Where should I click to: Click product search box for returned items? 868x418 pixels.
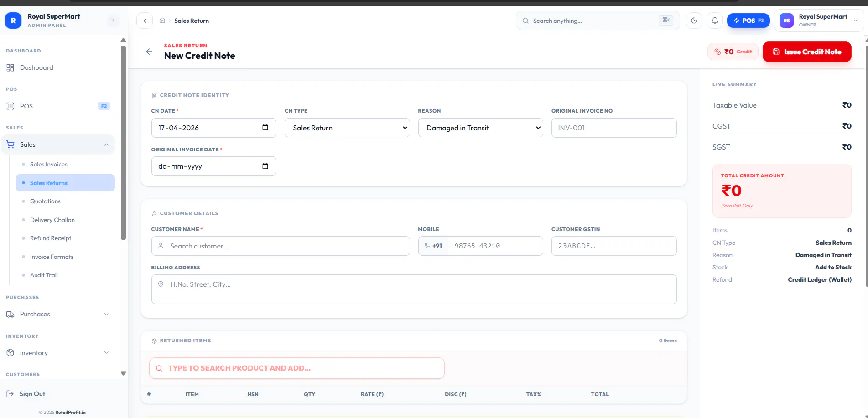tap(296, 368)
